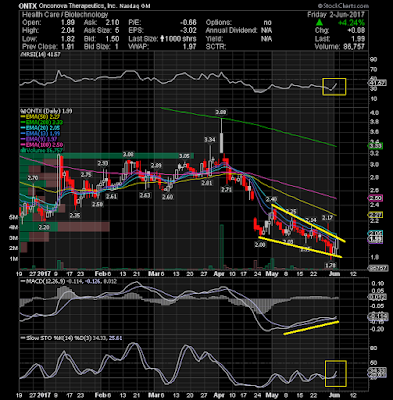Click the 3.34 high price annotation
Screen dimensions: 393x400
pyautogui.click(x=209, y=140)
